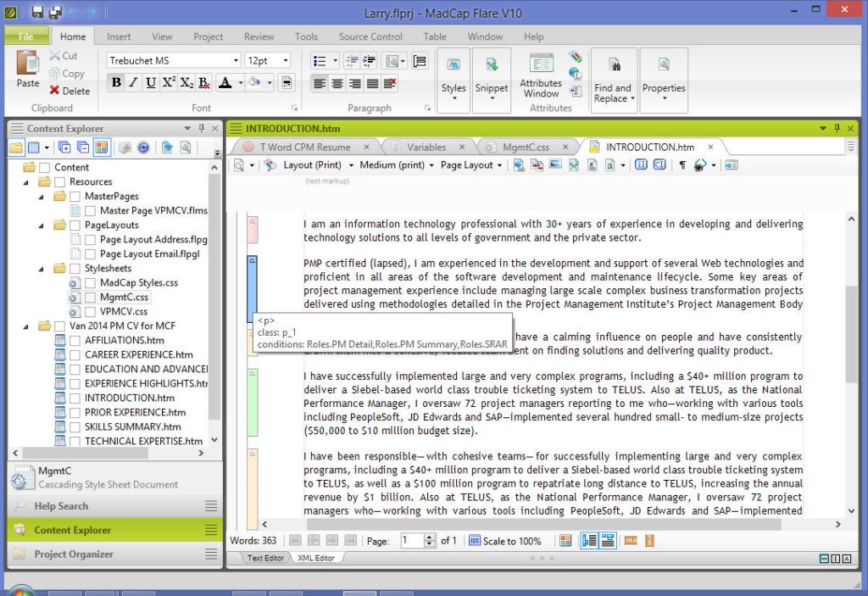Click the Save icon in title bar
Image resolution: width=868 pixels, height=596 pixels.
pos(37,12)
